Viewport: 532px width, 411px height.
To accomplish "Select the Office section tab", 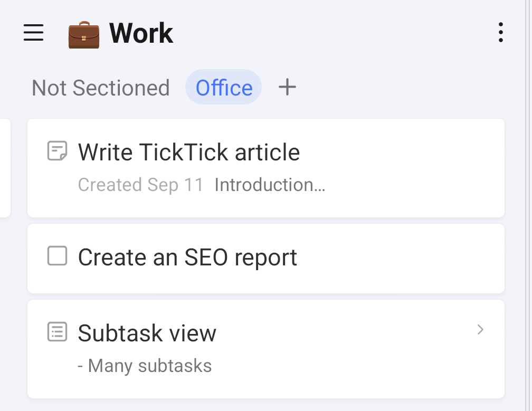I will click(224, 88).
